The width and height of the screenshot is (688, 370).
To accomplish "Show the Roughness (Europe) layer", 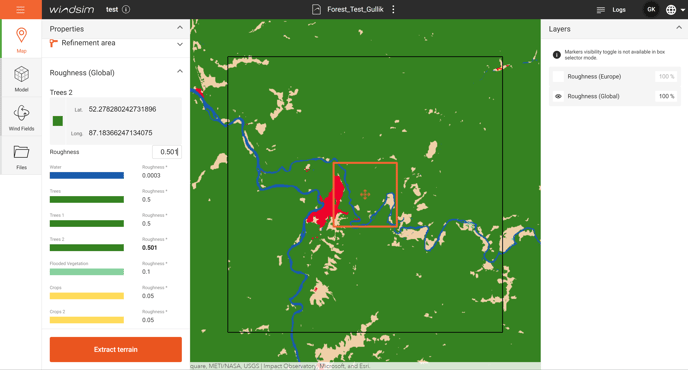I will point(558,76).
